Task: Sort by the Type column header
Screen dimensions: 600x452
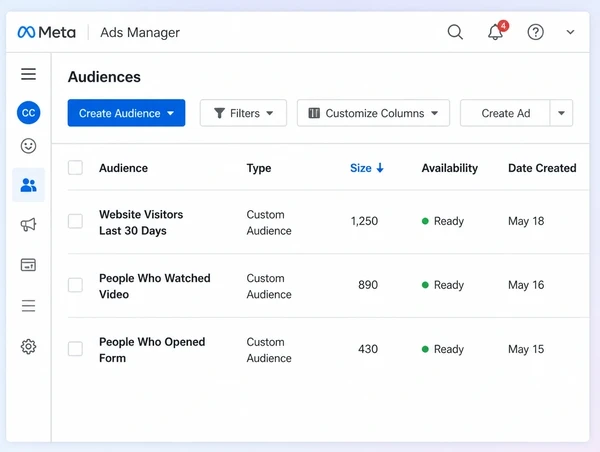Action: click(x=259, y=168)
